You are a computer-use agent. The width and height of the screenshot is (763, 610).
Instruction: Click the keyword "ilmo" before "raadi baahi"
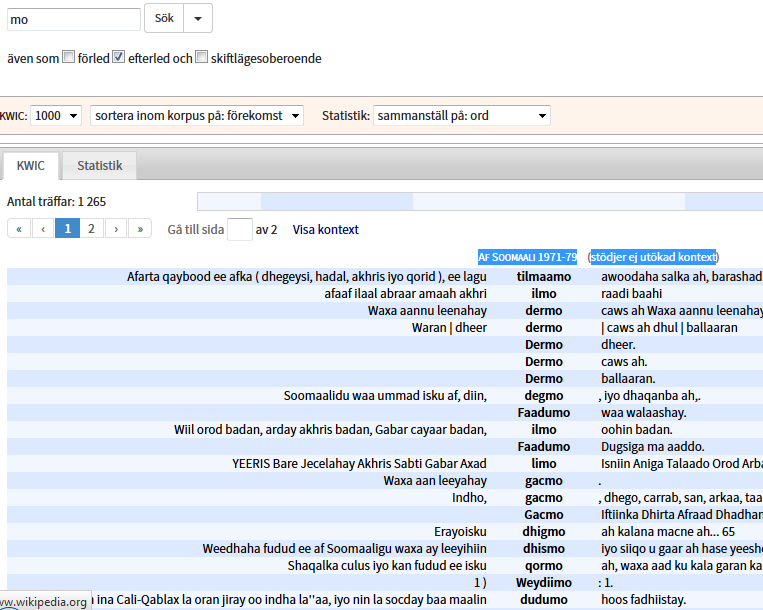(544, 294)
